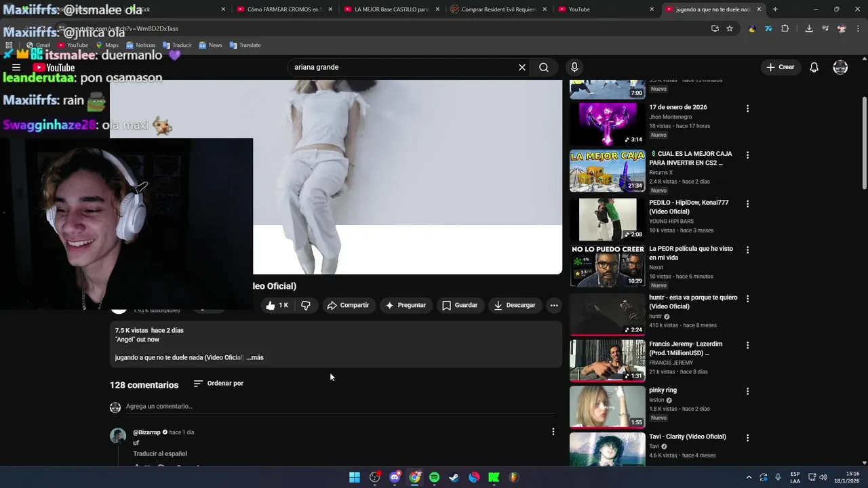868x488 pixels.
Task: Go to the YouTube home logo
Action: point(54,68)
